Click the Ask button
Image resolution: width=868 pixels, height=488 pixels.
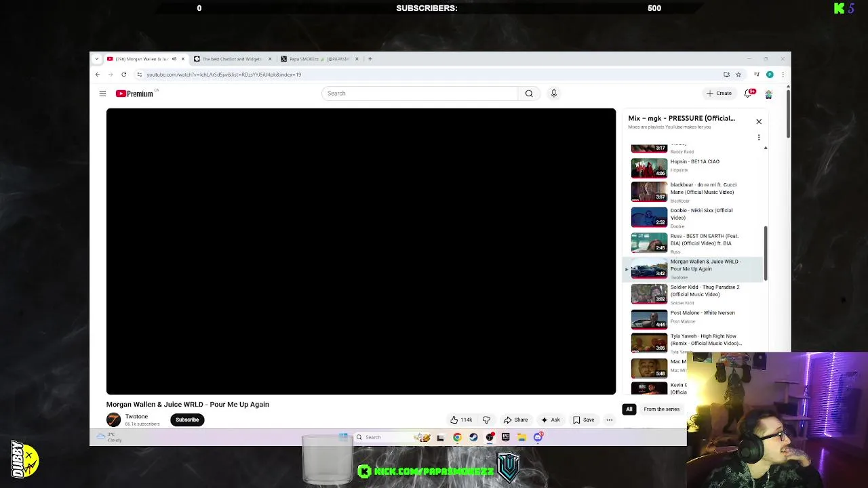(x=551, y=420)
